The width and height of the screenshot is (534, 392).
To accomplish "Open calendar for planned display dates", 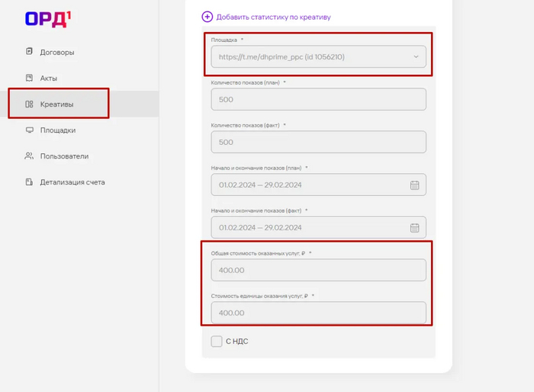I will 415,185.
